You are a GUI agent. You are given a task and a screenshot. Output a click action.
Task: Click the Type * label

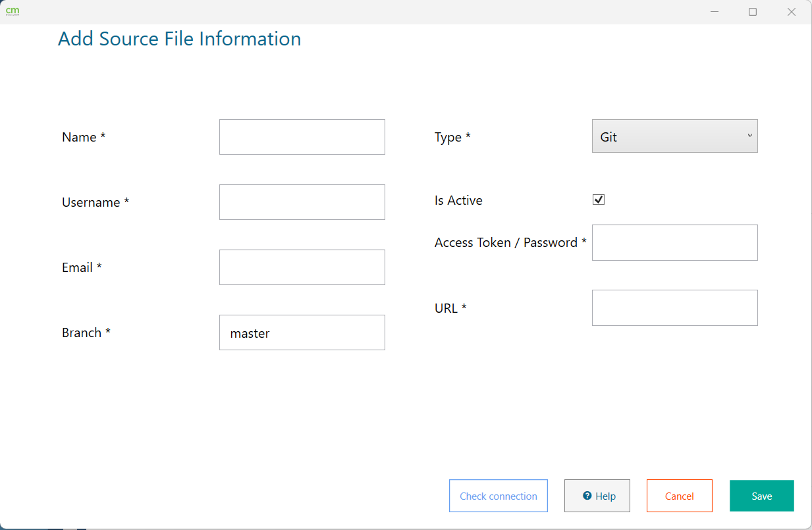click(452, 138)
